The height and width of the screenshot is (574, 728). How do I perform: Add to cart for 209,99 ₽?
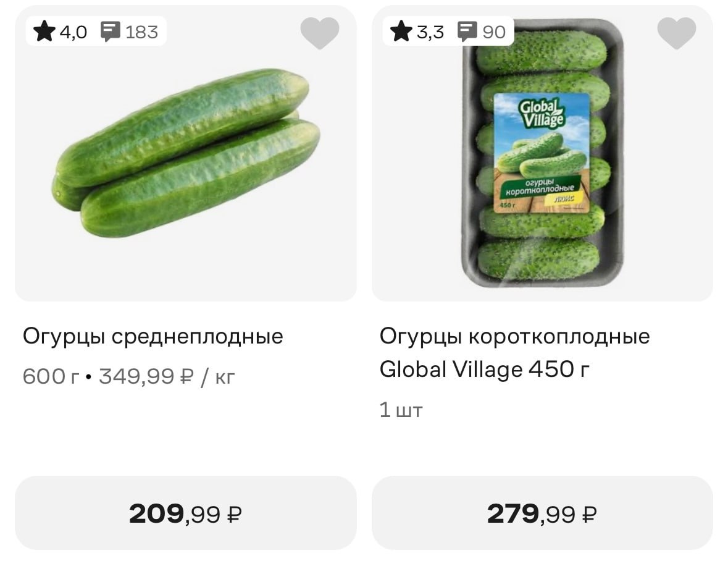tap(185, 513)
